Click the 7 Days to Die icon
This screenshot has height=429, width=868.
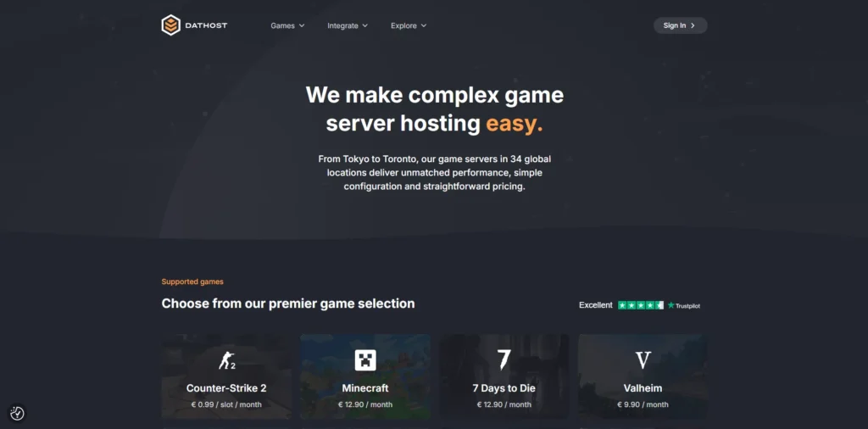click(x=504, y=359)
